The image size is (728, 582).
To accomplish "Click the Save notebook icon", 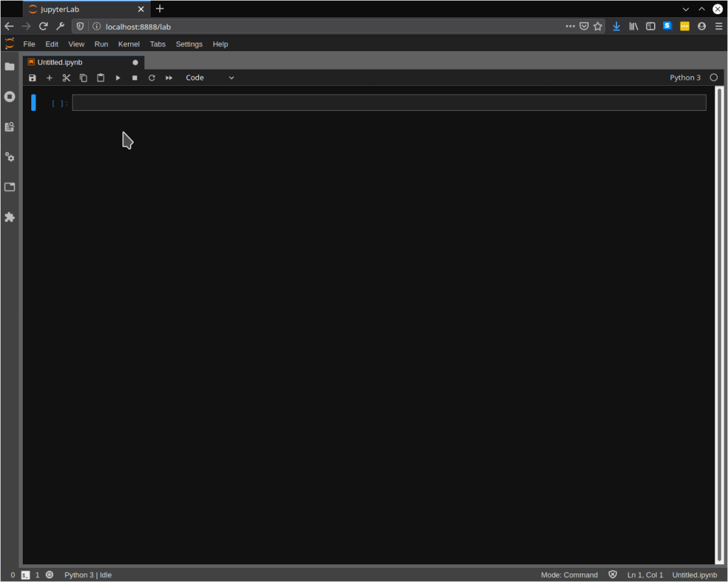I will pos(32,78).
